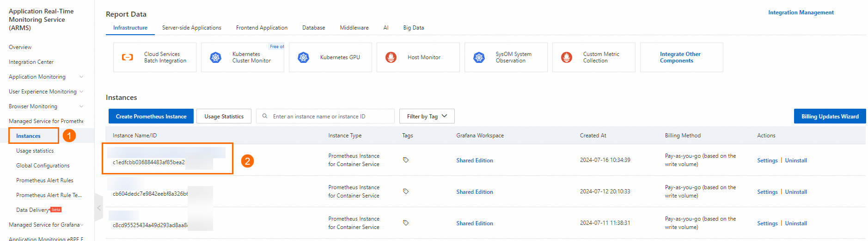Screen dimensions: 868x241
Task: Open Shared Edition workspace in 2024-07-16 row
Action: coord(475,161)
